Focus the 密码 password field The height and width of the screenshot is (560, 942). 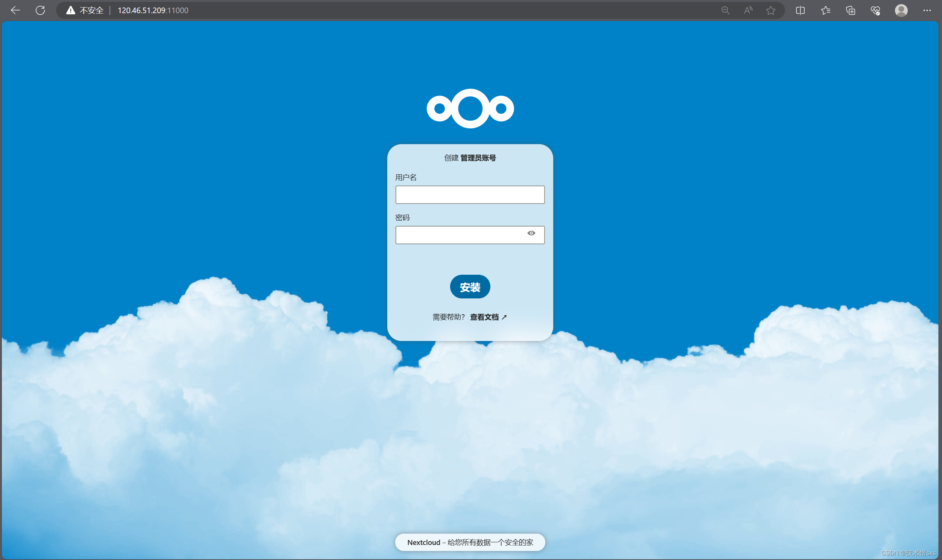(470, 235)
